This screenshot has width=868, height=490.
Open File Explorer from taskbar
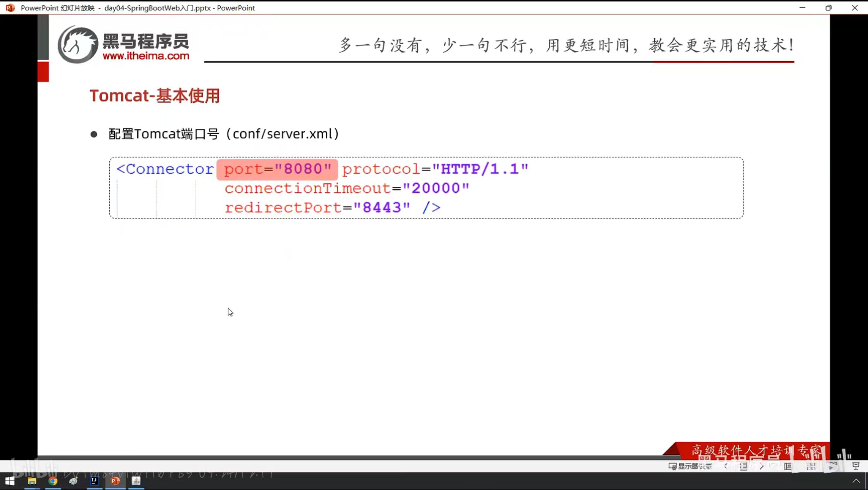(x=32, y=481)
